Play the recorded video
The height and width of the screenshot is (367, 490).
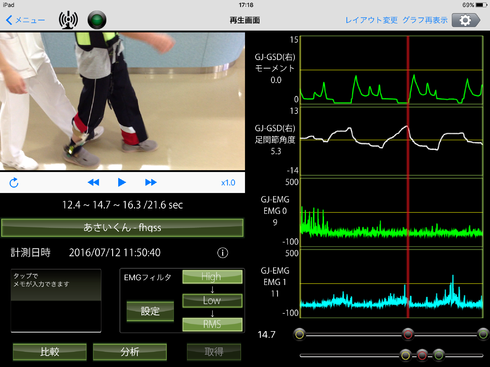tap(122, 182)
